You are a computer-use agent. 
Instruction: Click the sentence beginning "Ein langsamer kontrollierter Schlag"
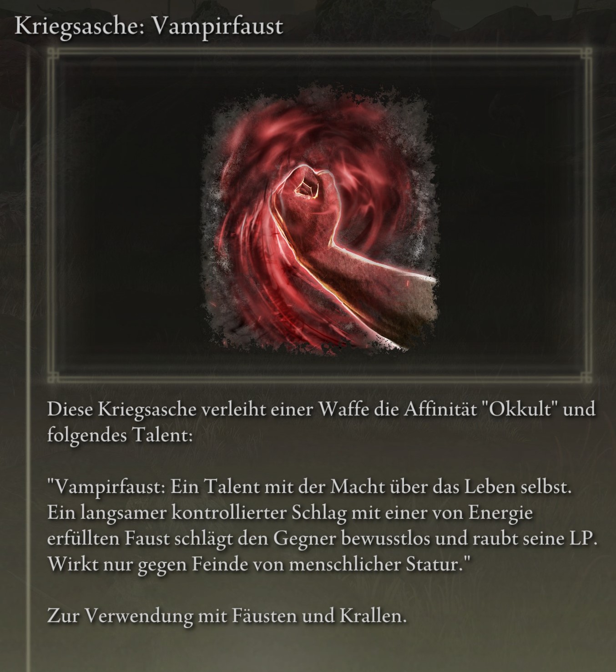pyautogui.click(x=290, y=513)
